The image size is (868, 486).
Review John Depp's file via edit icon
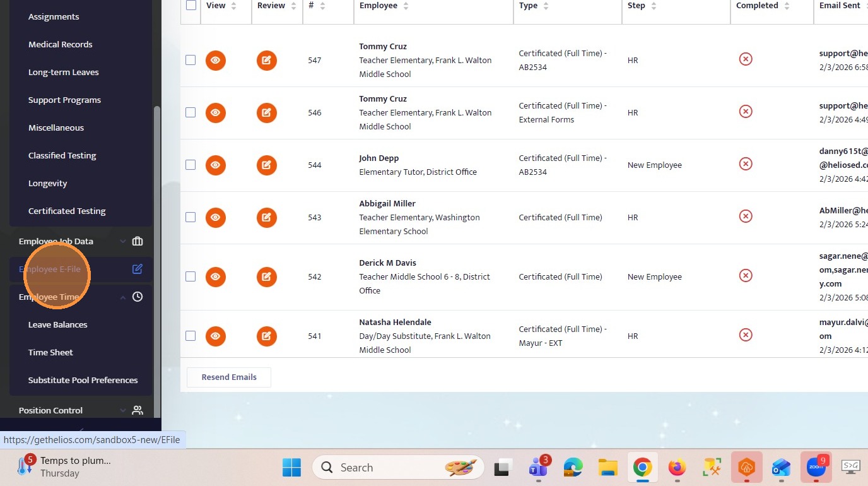267,165
